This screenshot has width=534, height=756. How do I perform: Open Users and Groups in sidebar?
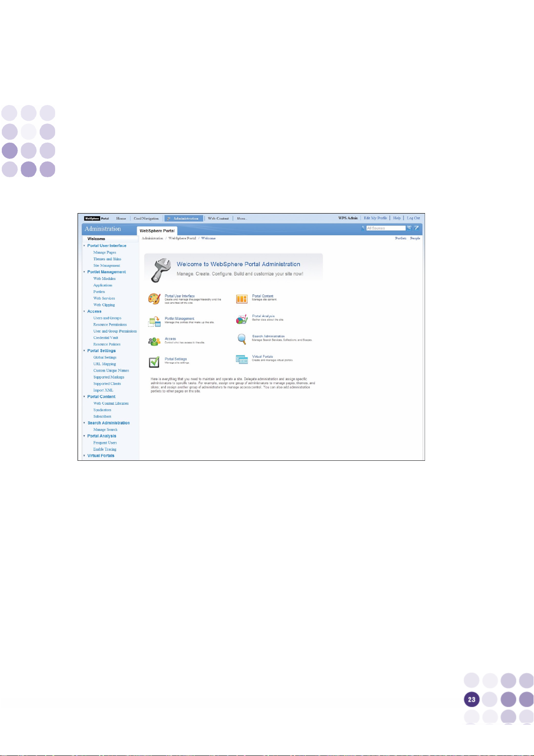tap(107, 318)
